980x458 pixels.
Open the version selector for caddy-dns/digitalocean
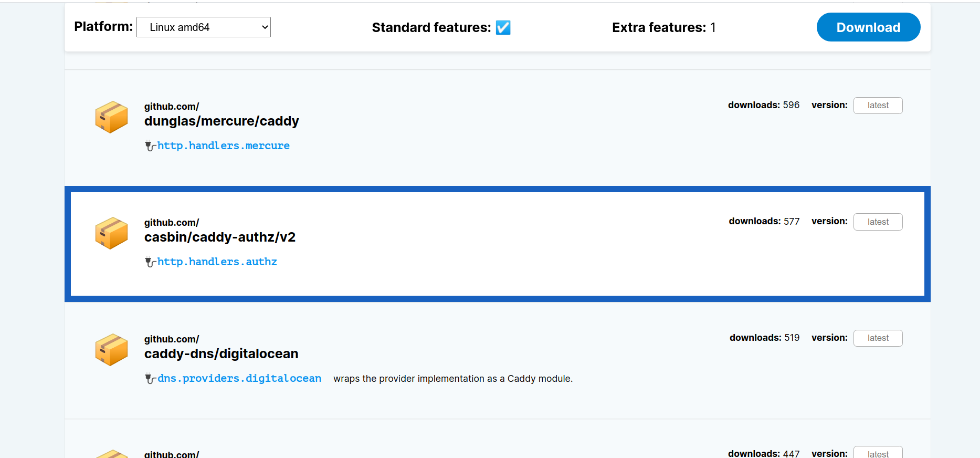(878, 338)
